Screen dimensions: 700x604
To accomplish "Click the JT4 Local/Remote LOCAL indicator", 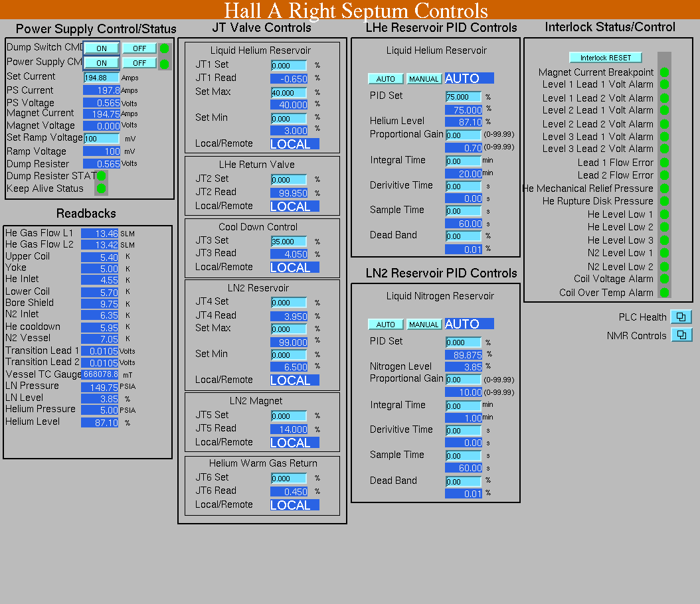I will 295,380.
